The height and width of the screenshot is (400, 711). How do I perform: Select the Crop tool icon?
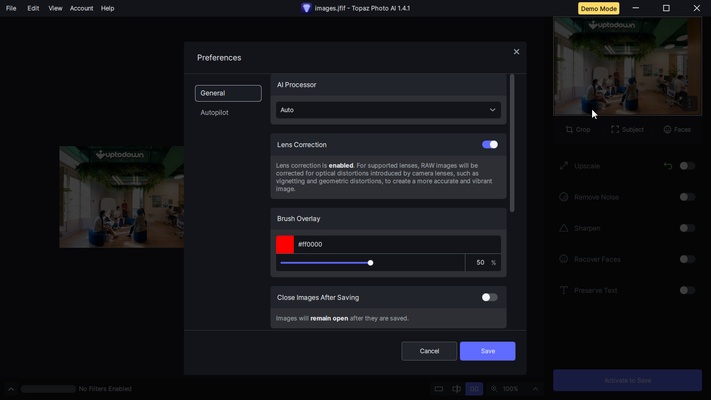coord(569,129)
